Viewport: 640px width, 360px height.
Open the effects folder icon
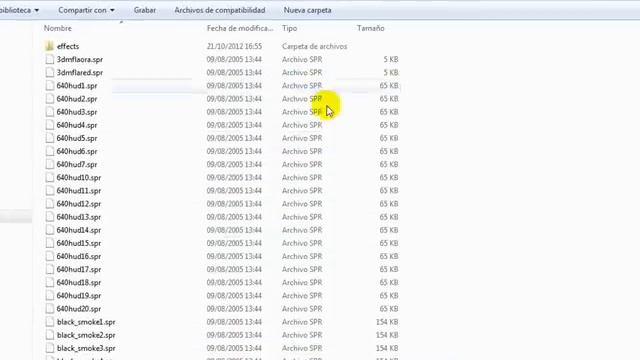[49, 46]
